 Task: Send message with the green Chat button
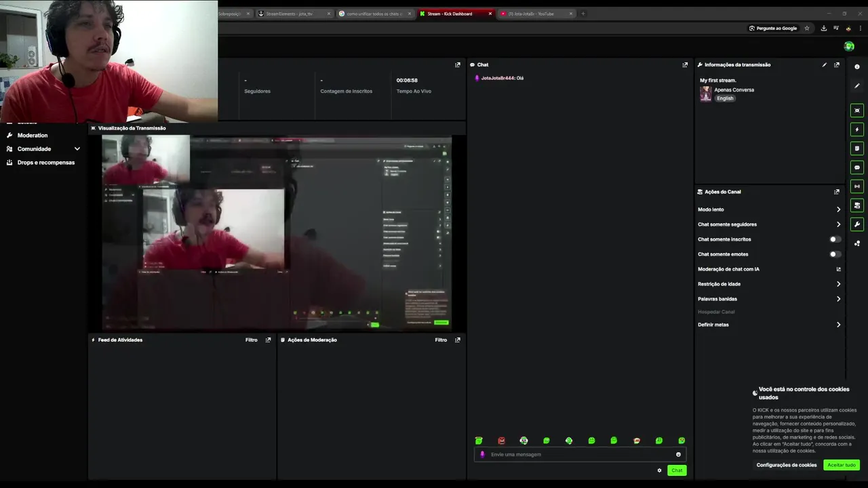pos(677,470)
